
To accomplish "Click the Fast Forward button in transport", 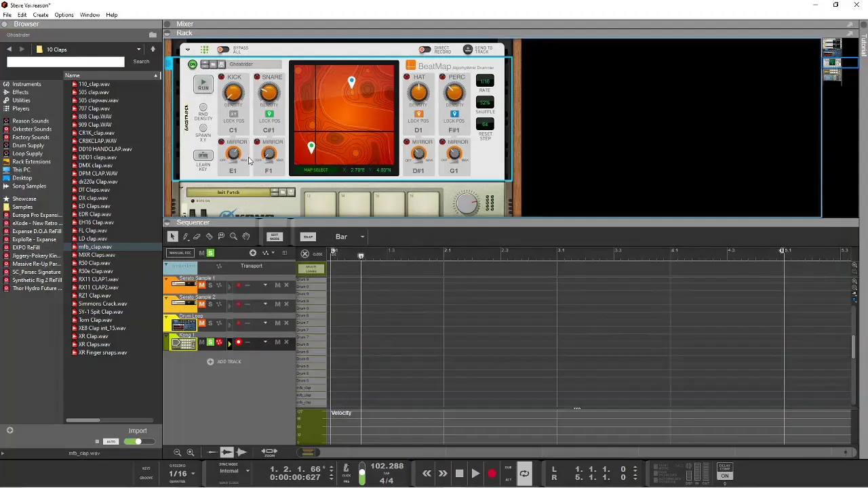I will pyautogui.click(x=443, y=474).
